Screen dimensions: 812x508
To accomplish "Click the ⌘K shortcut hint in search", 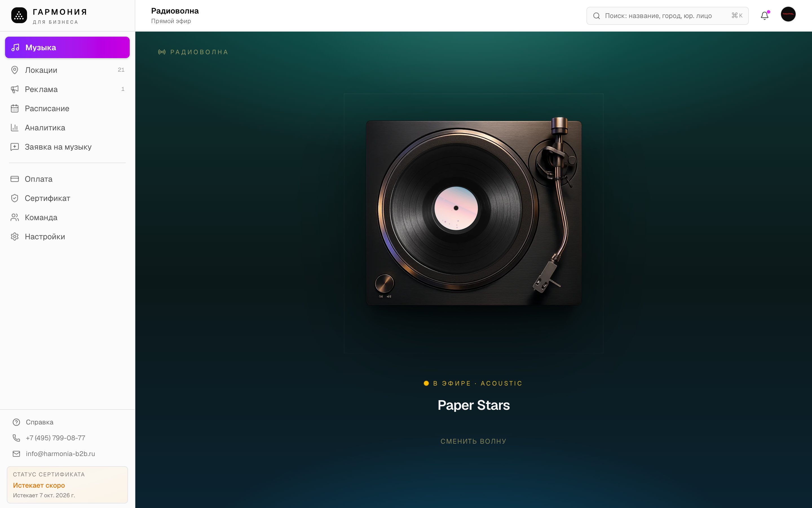I will (737, 16).
